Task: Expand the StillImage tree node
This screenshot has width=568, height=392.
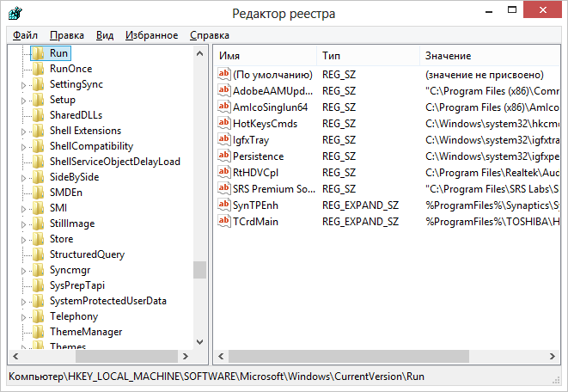Action: point(23,224)
